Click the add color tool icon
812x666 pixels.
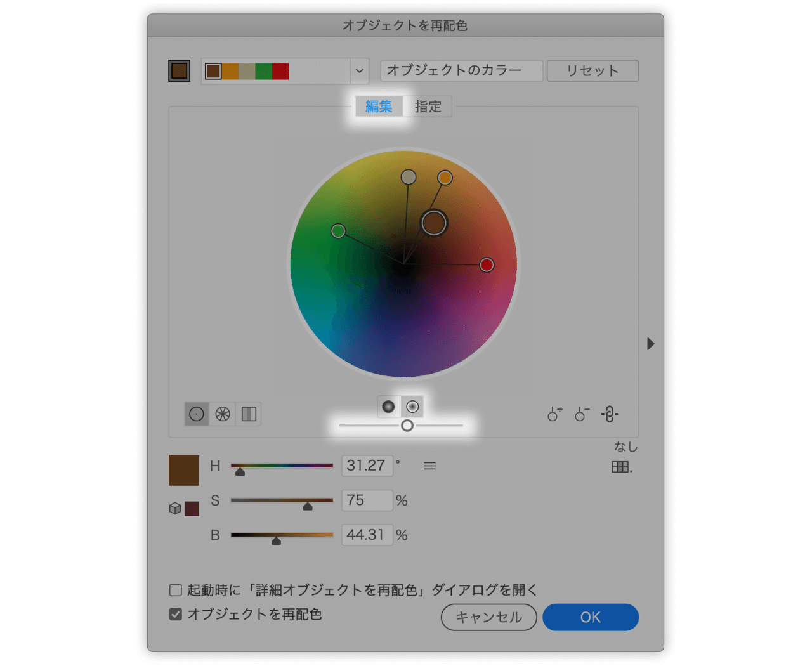555,414
